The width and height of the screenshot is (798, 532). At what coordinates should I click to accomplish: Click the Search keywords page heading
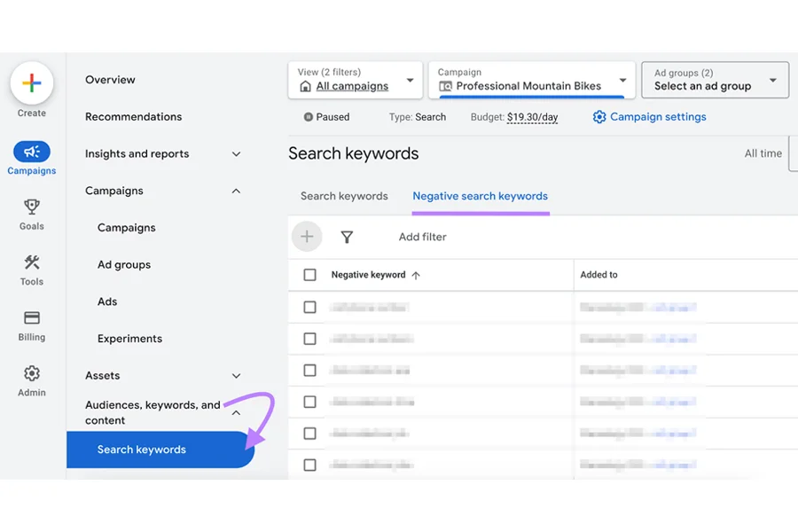[x=353, y=153]
